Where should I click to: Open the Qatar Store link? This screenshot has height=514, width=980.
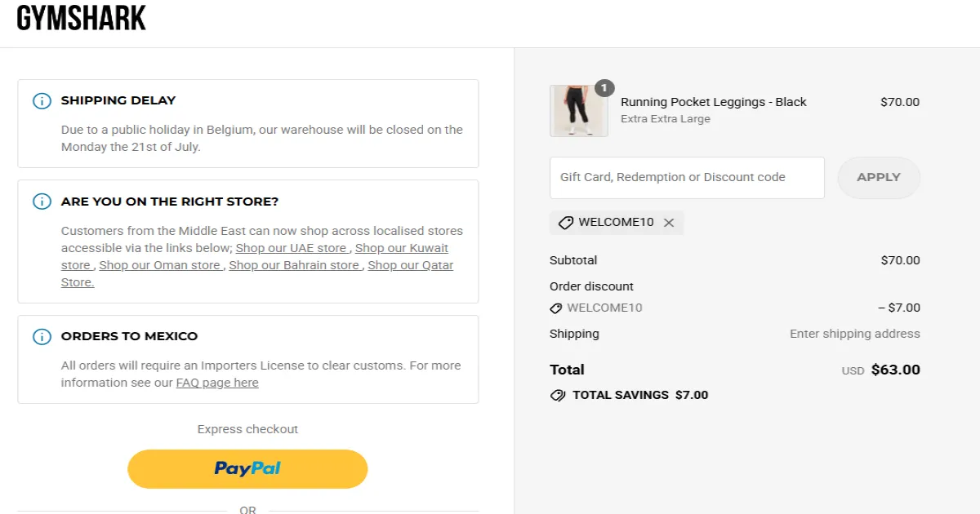pyautogui.click(x=410, y=264)
